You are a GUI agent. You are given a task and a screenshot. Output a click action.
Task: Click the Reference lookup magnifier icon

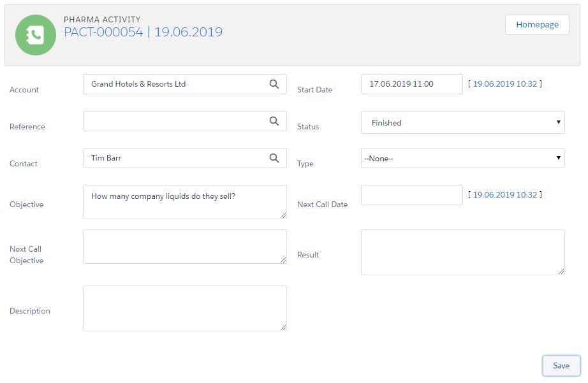tap(274, 121)
